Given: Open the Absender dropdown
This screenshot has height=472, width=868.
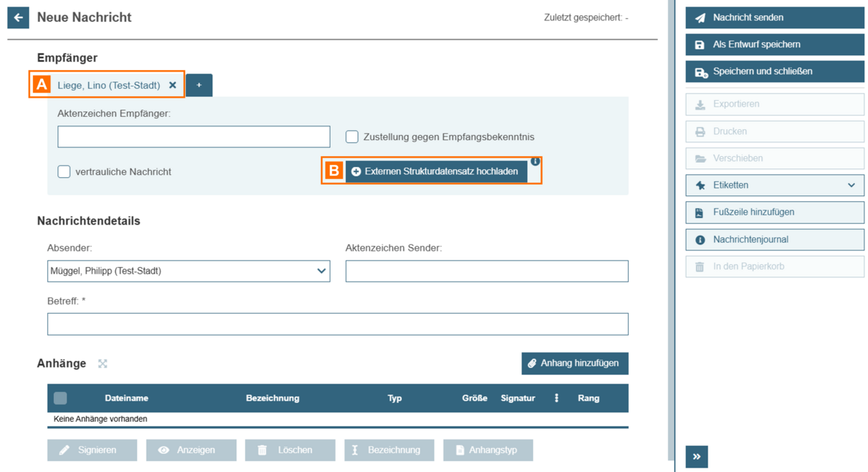Looking at the screenshot, I should pyautogui.click(x=188, y=271).
